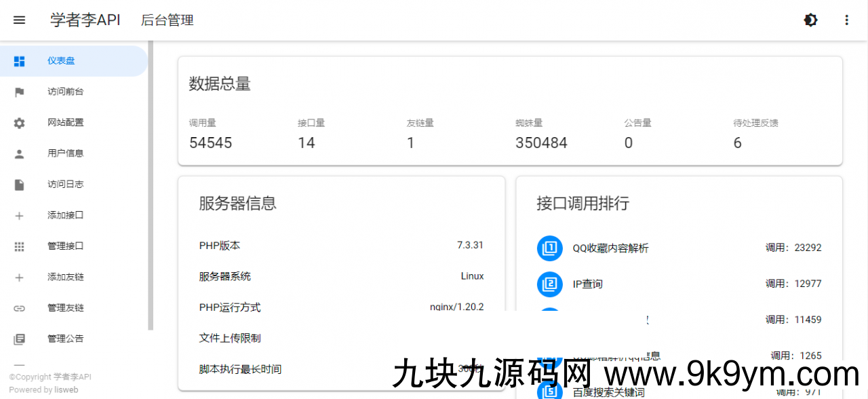Click the gear icon for 网站配置
868x399 pixels.
pos(19,123)
